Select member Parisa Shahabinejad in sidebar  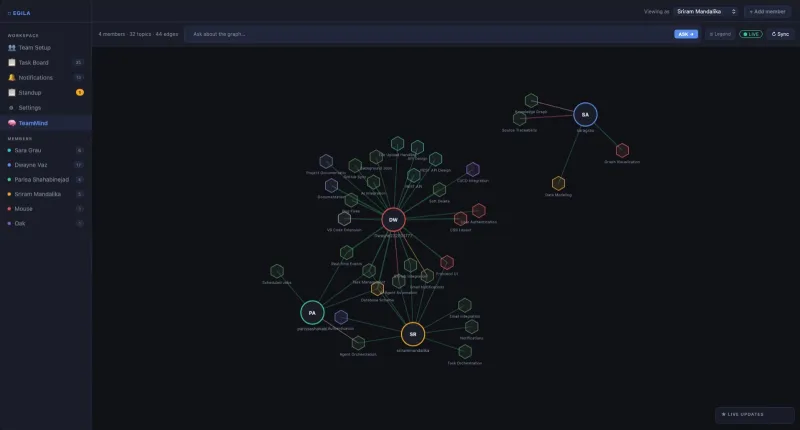46,180
